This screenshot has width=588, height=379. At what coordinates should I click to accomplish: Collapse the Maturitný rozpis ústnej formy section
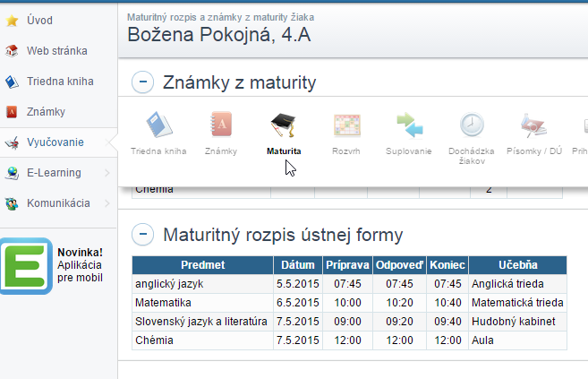click(143, 235)
